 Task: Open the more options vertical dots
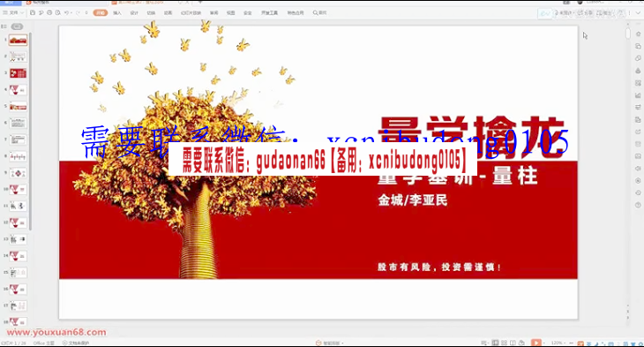pyautogui.click(x=629, y=13)
